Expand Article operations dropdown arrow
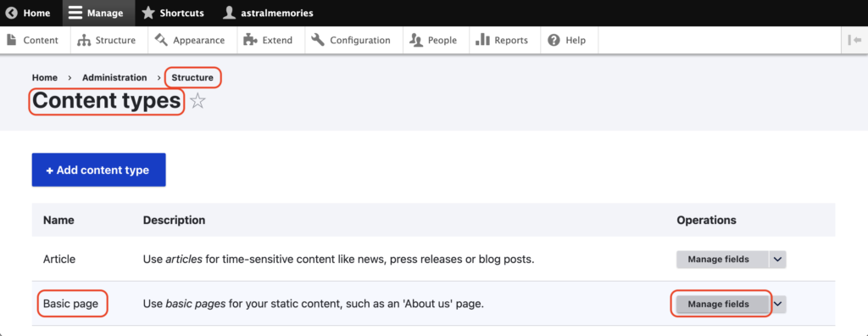 [x=777, y=259]
